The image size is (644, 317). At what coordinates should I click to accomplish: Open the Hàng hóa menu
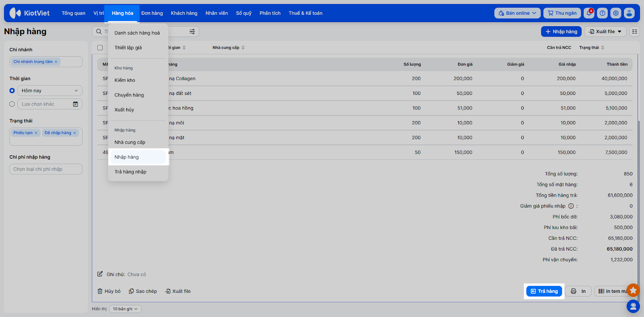click(x=122, y=13)
